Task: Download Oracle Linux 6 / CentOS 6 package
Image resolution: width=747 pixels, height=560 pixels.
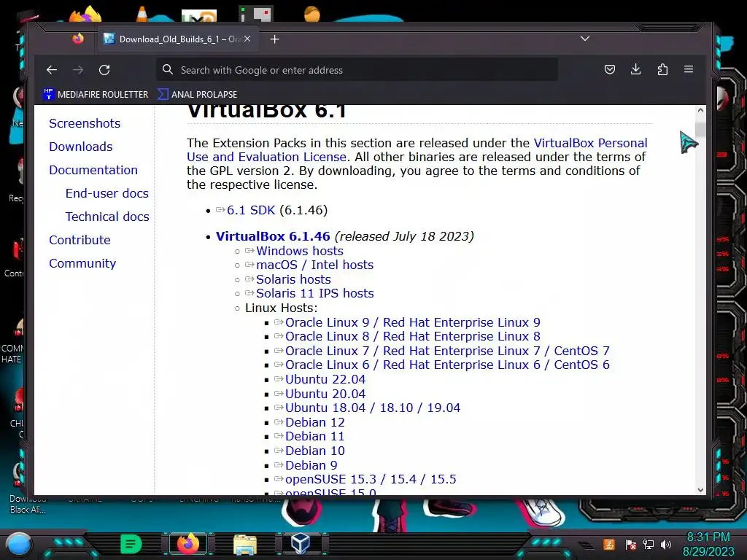Action: (x=447, y=365)
